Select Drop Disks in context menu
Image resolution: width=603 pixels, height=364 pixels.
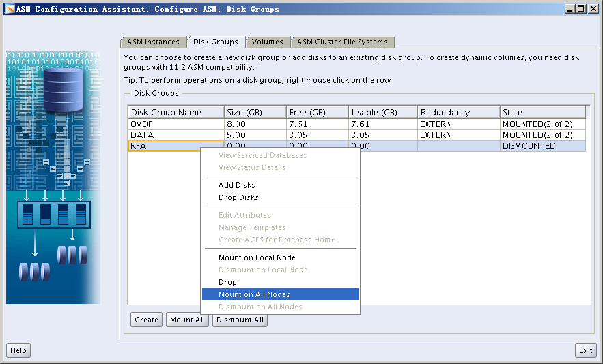pos(238,197)
